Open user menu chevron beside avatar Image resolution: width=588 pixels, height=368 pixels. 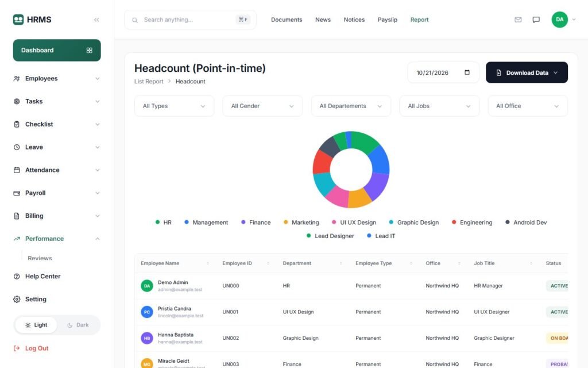tap(574, 20)
